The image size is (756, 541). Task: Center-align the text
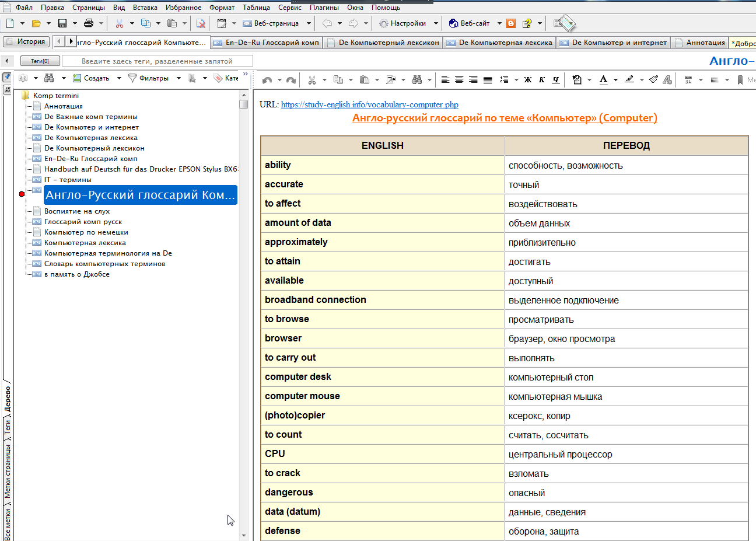(459, 80)
